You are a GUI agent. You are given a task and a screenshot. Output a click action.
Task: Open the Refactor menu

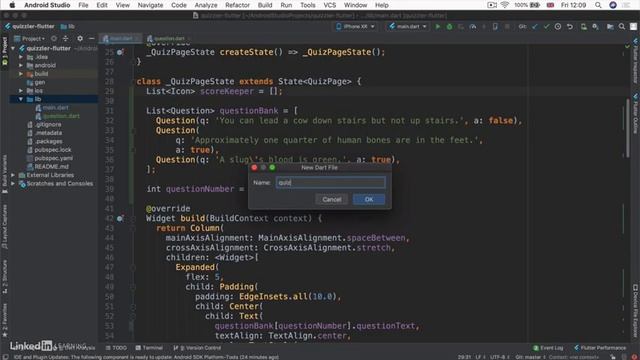pyautogui.click(x=237, y=5)
